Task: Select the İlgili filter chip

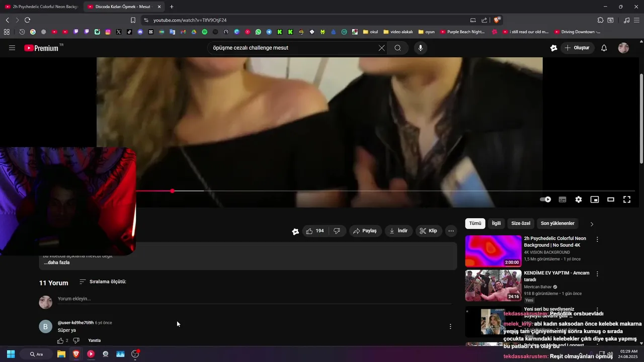Action: (x=497, y=223)
